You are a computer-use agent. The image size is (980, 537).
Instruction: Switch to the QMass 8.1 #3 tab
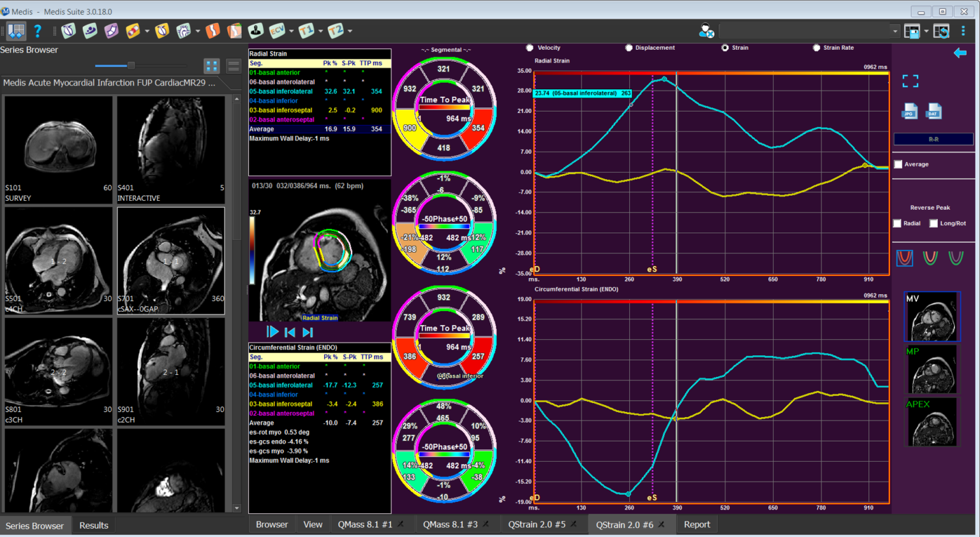point(450,524)
